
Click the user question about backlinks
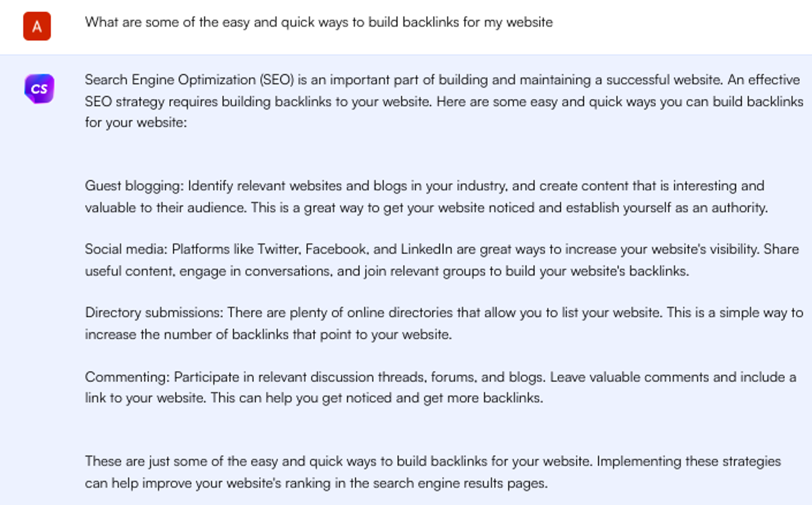(x=319, y=22)
